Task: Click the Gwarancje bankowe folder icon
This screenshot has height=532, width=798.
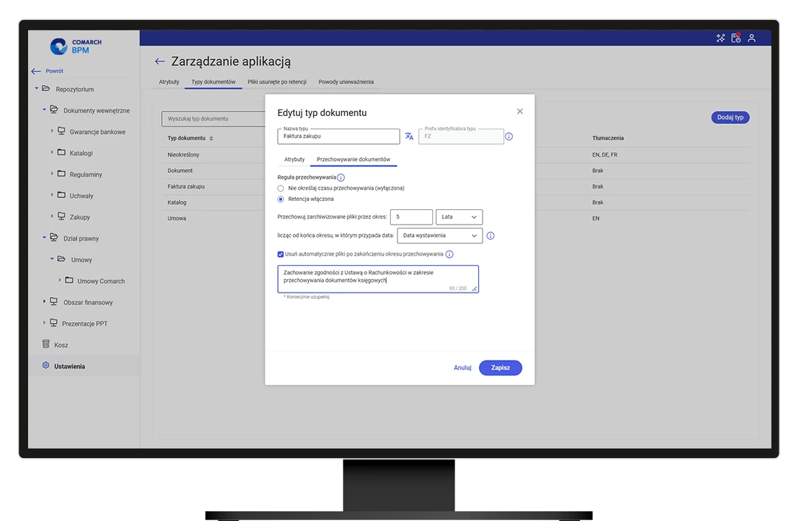Action: click(x=61, y=131)
